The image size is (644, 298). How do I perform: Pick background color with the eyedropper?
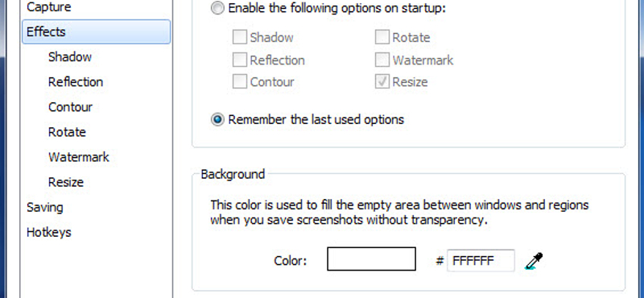(x=534, y=261)
